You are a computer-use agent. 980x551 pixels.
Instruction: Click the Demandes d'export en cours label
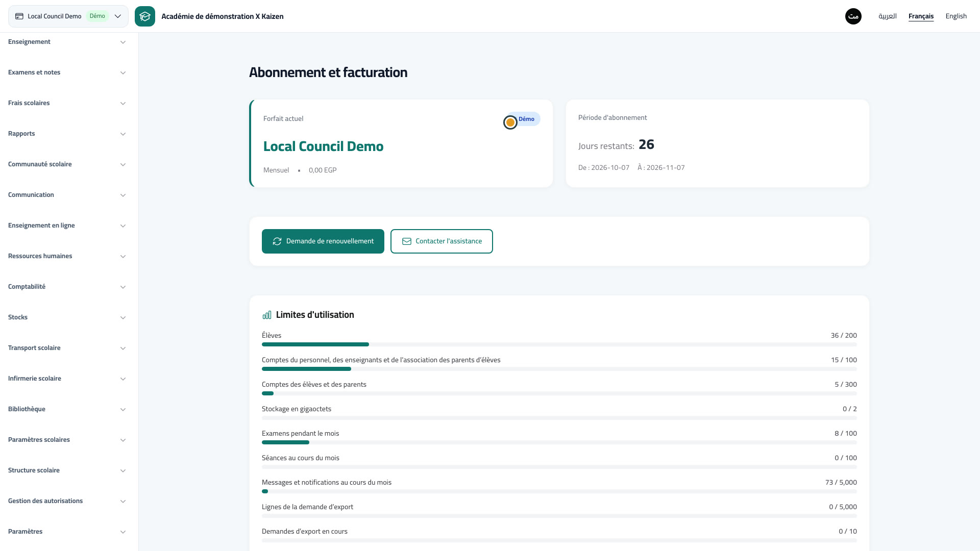(305, 532)
